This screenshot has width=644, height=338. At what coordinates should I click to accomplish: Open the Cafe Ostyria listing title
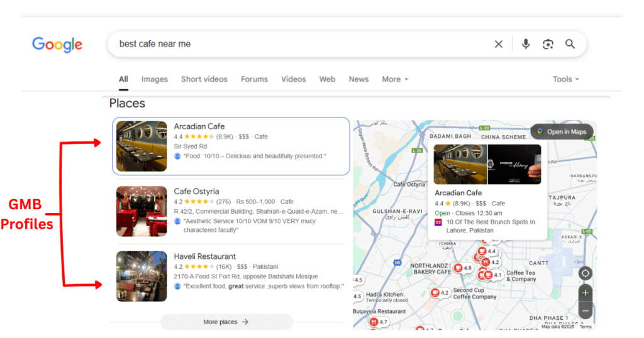[x=196, y=192]
